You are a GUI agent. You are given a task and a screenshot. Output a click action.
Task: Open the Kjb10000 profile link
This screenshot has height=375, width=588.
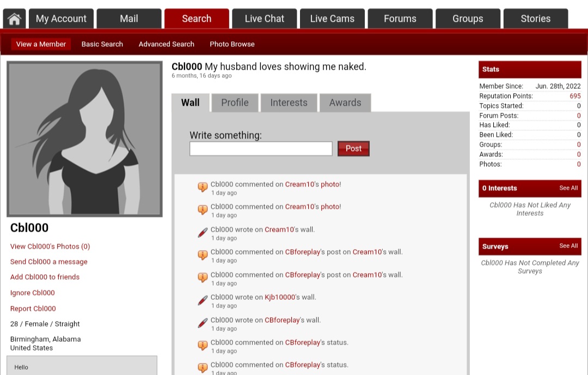coord(279,297)
